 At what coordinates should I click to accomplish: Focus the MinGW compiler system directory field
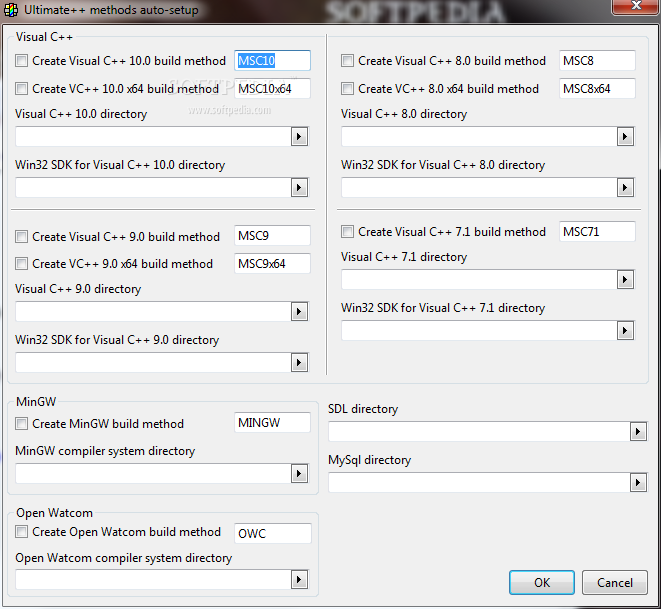[x=153, y=474]
